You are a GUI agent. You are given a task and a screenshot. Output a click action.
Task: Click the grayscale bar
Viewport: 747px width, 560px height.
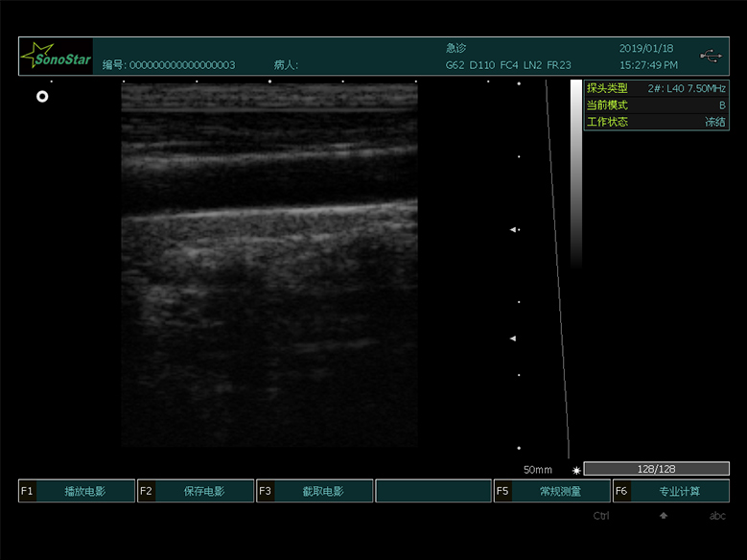575,173
